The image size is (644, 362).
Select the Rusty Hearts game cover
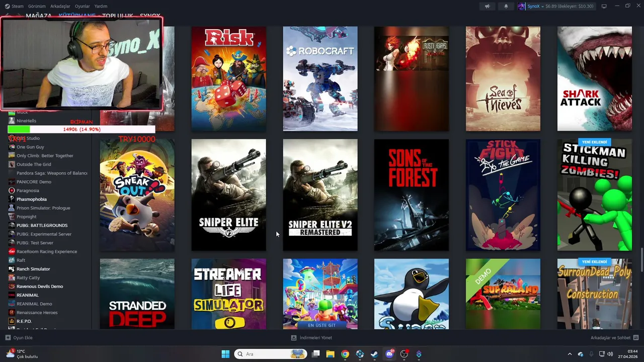[x=412, y=79]
